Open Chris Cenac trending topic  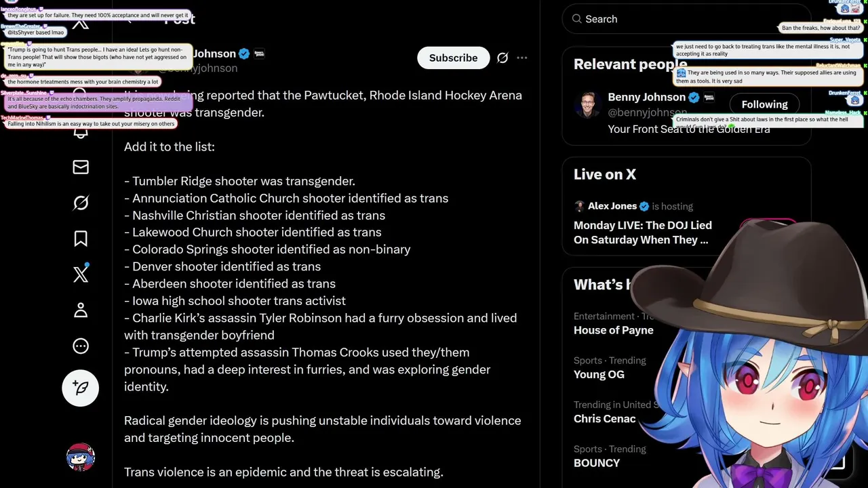(x=604, y=418)
